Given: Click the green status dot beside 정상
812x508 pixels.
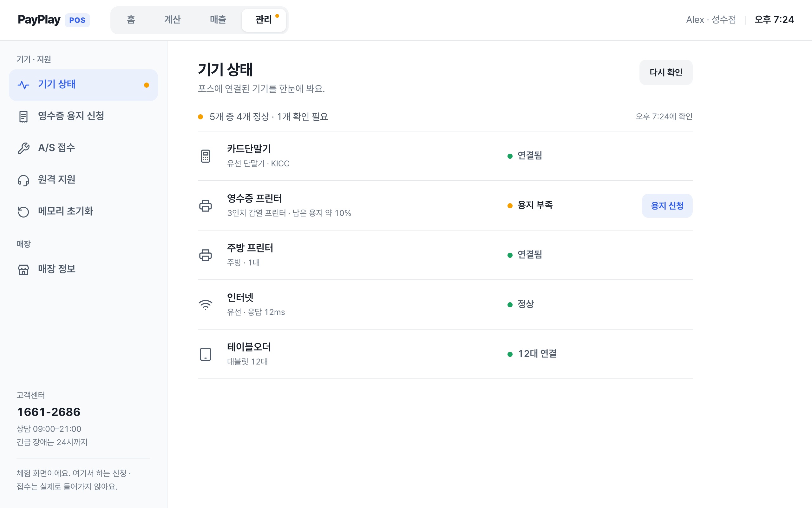Looking at the screenshot, I should click(x=510, y=305).
